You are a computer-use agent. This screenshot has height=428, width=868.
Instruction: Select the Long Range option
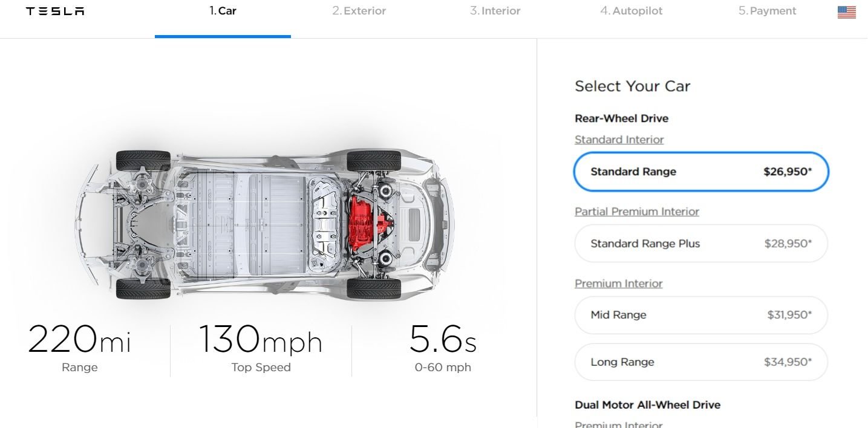700,362
